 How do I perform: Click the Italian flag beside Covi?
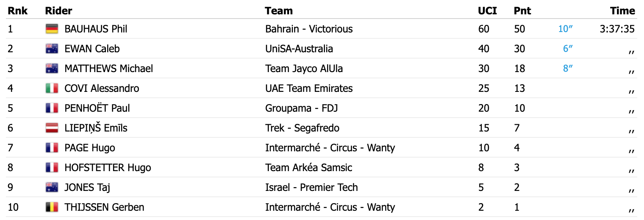pyautogui.click(x=51, y=89)
